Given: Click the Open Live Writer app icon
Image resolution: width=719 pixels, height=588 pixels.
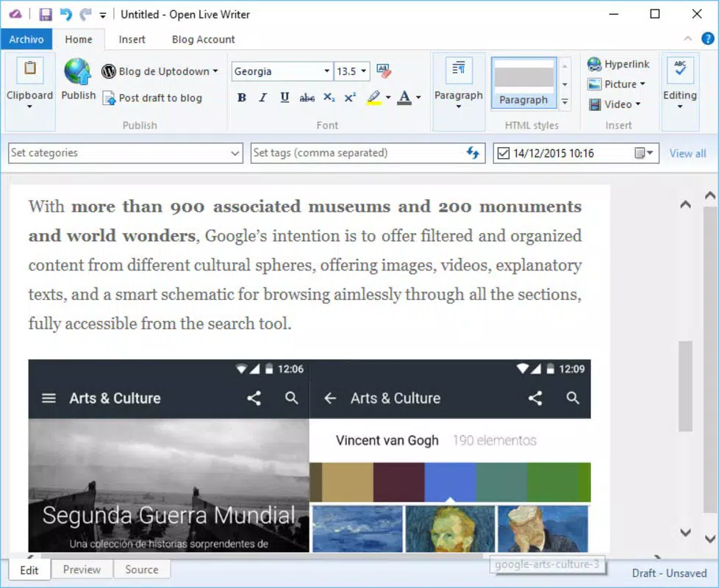Looking at the screenshot, I should tap(15, 14).
